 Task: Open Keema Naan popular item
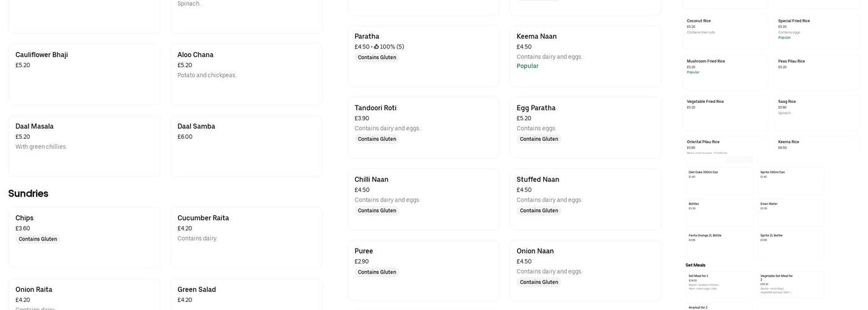[585, 56]
